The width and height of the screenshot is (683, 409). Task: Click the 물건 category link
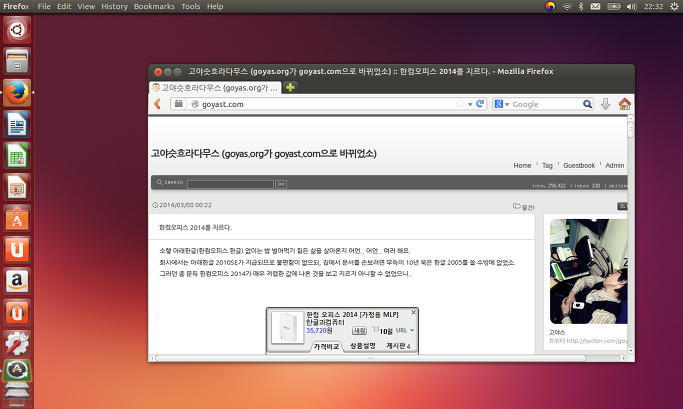(528, 208)
